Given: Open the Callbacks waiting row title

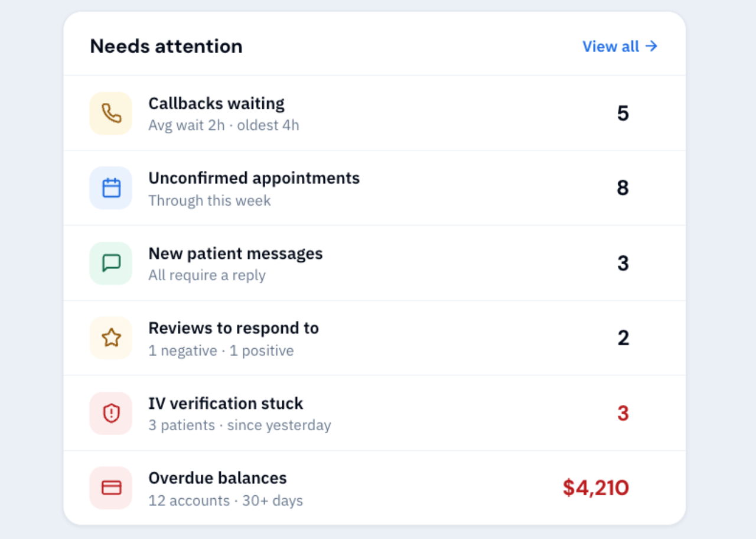Looking at the screenshot, I should 216,103.
